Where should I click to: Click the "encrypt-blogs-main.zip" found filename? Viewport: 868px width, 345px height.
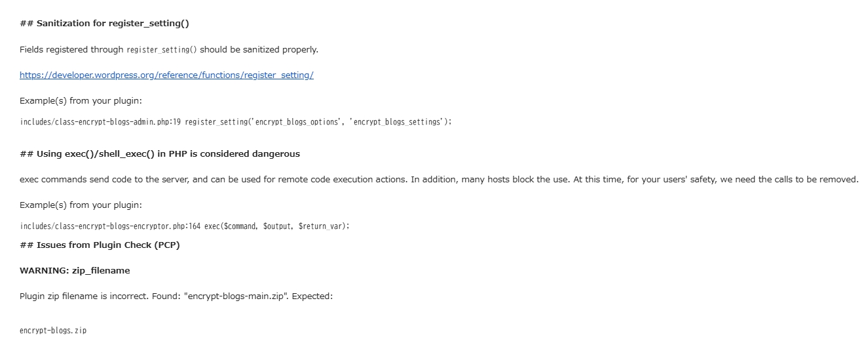tap(237, 296)
